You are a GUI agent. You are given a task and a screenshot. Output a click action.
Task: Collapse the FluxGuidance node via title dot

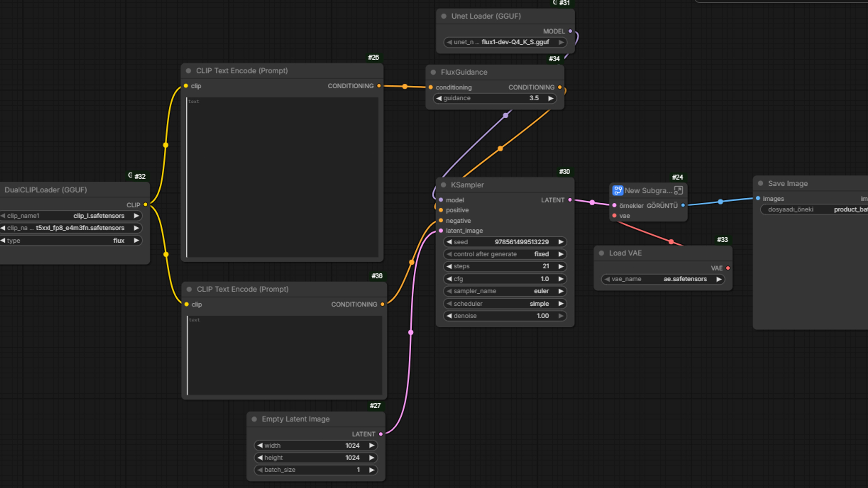click(x=433, y=72)
